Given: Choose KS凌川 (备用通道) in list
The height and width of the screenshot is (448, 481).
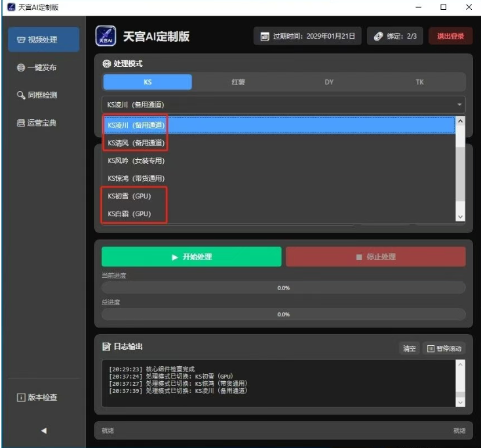Looking at the screenshot, I should tap(279, 125).
